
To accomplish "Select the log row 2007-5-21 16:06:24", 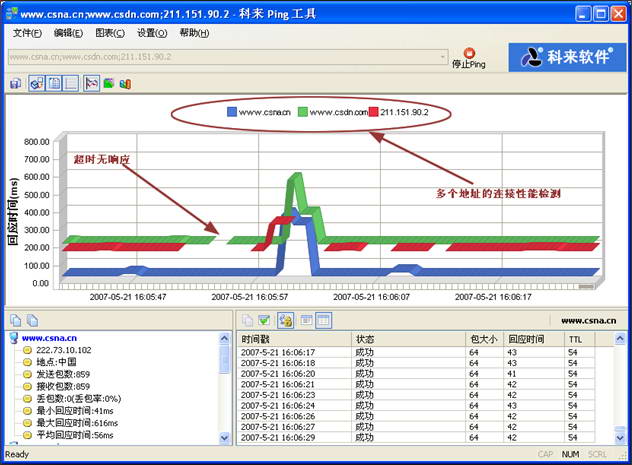I will [x=416, y=405].
